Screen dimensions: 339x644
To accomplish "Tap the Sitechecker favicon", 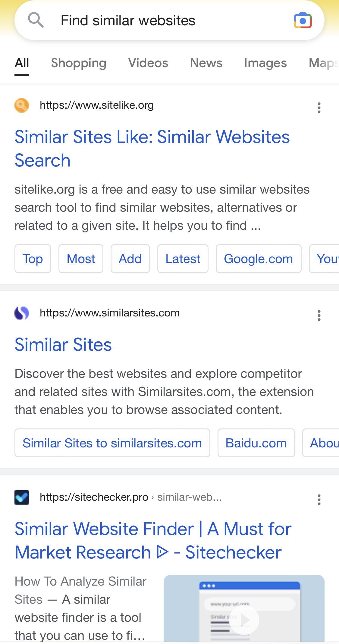I will tap(22, 497).
